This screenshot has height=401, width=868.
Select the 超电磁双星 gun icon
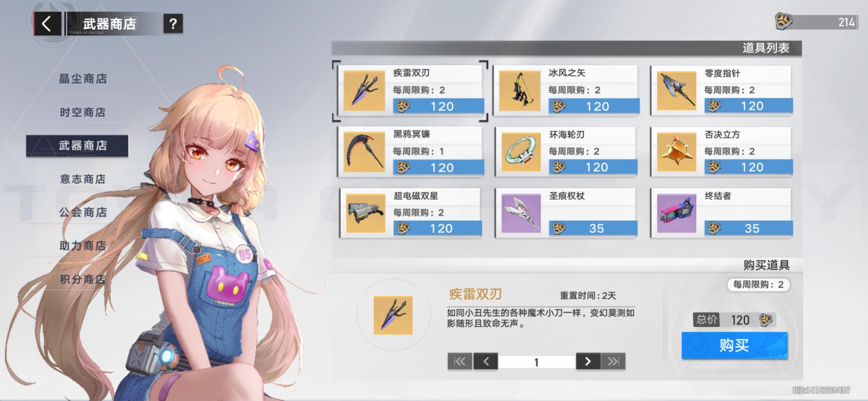[365, 213]
